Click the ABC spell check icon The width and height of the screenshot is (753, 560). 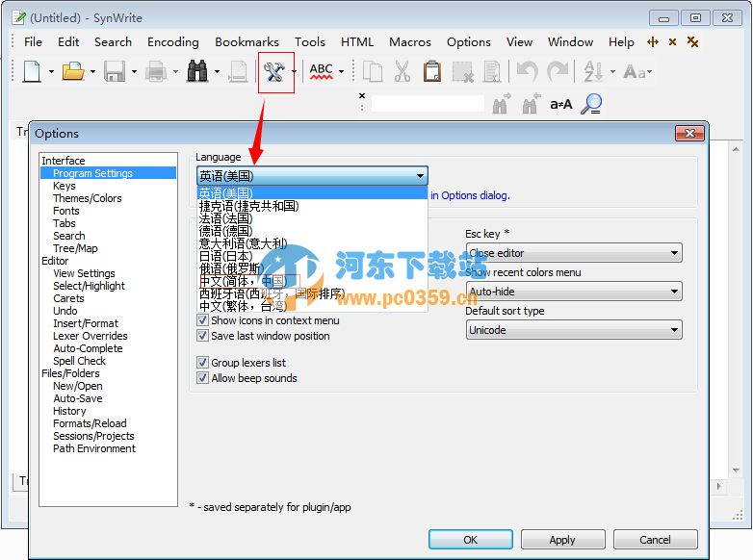[x=322, y=72]
